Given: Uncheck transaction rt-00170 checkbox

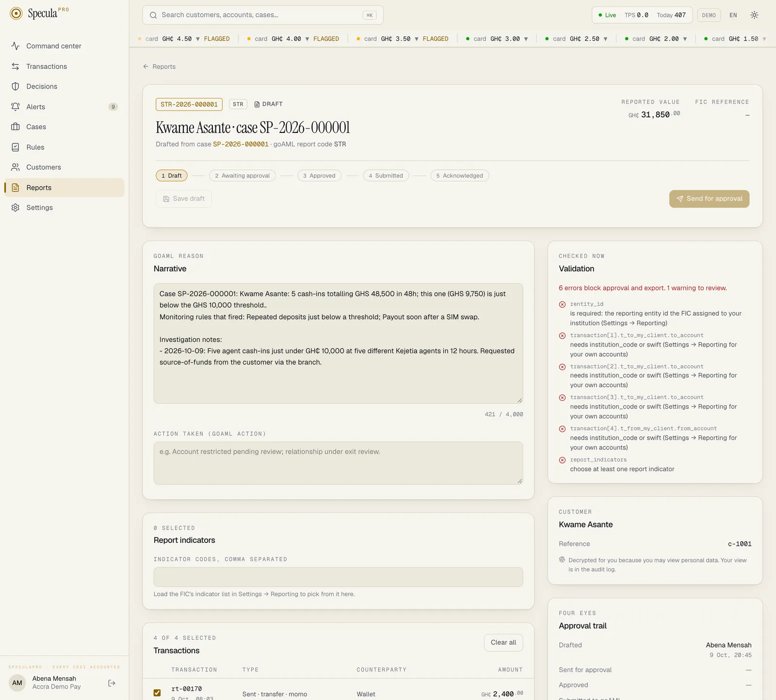Looking at the screenshot, I should click(157, 693).
